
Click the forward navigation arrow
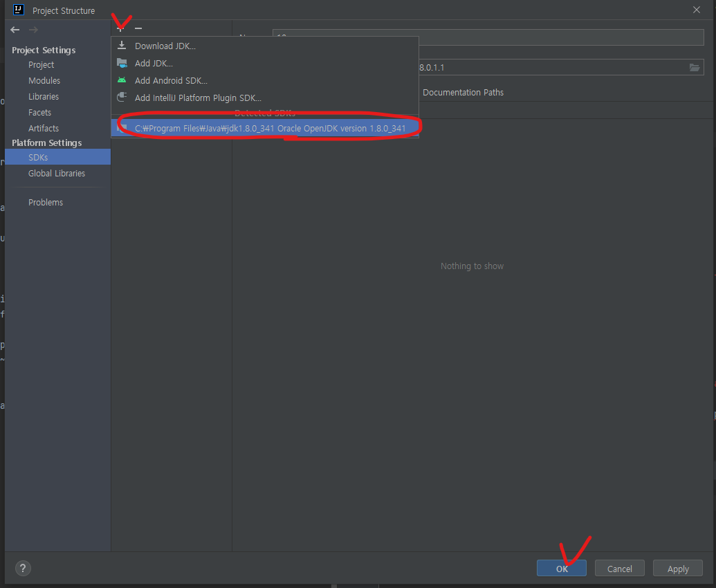(33, 30)
